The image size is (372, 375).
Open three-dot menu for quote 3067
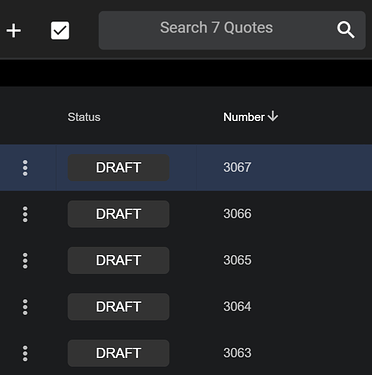coord(25,168)
